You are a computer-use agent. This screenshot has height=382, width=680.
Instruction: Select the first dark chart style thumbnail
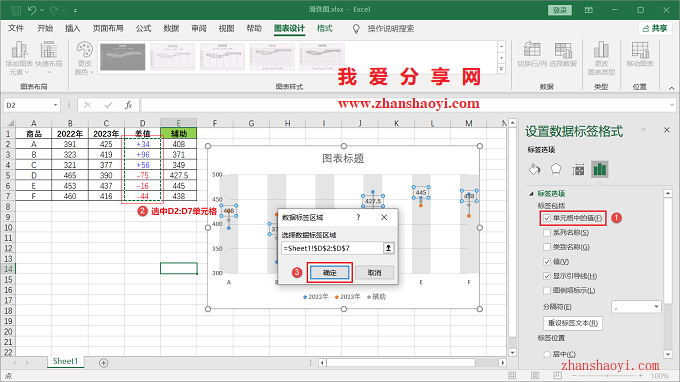123,56
